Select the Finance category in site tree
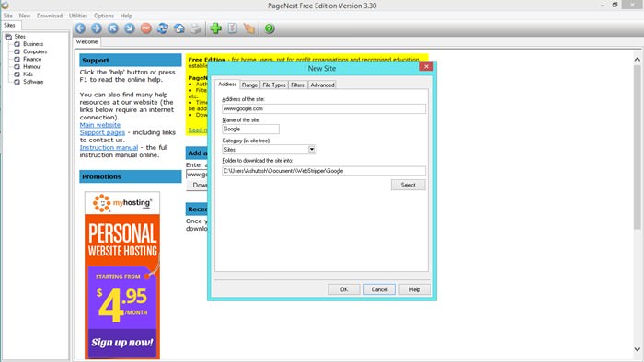 (x=32, y=59)
